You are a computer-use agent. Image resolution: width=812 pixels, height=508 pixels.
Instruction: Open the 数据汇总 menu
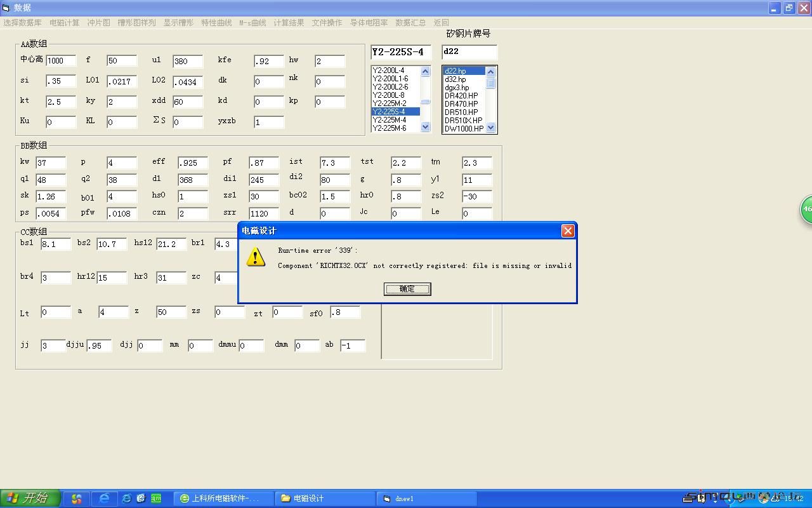pos(410,22)
